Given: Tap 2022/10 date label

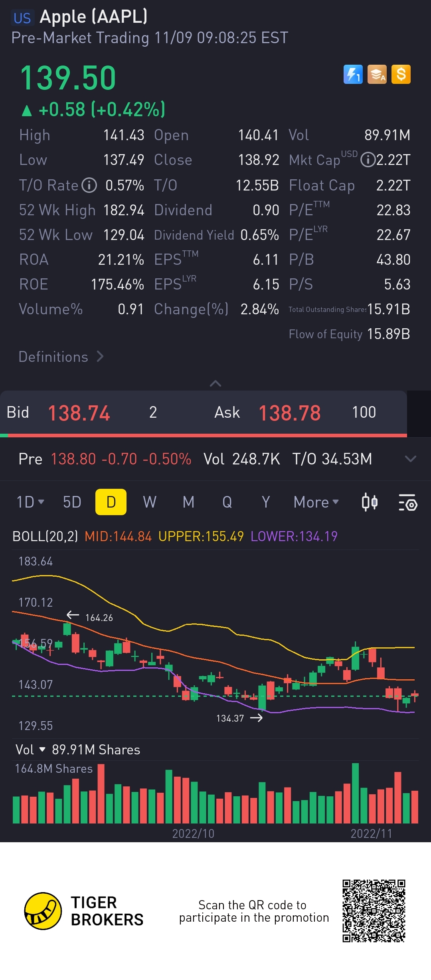Looking at the screenshot, I should tap(193, 833).
